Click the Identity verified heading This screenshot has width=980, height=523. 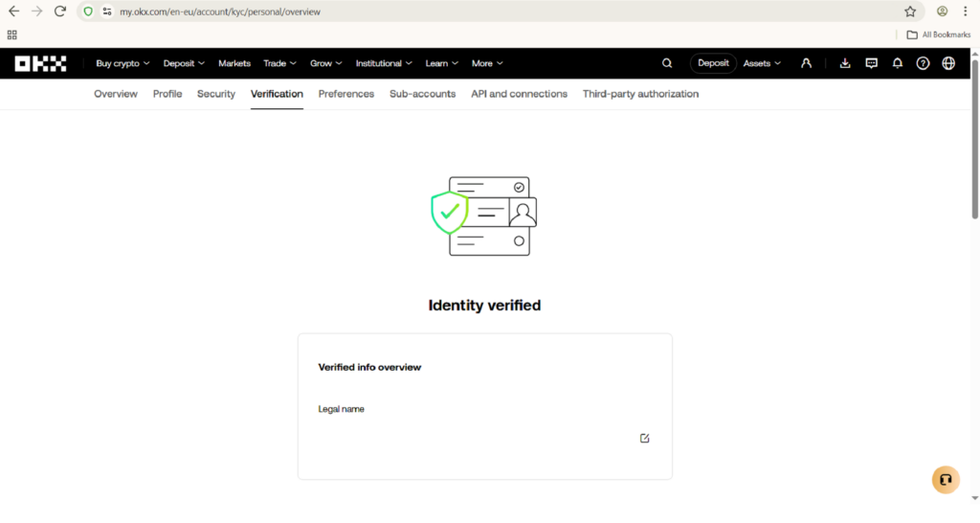pyautogui.click(x=484, y=306)
